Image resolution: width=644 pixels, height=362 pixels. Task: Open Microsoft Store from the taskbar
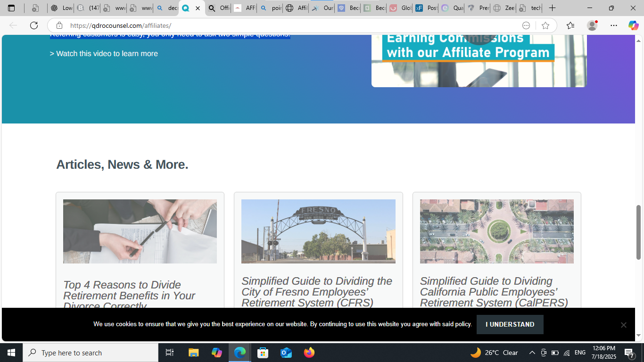[x=263, y=353]
